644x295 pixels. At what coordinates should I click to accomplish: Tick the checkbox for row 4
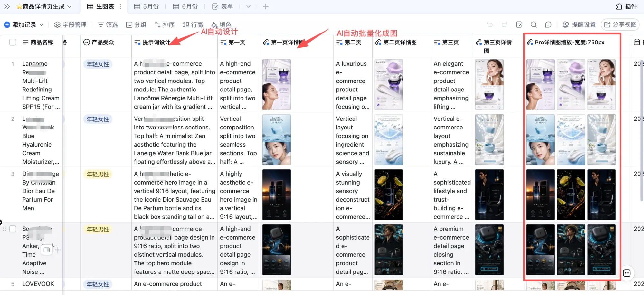coord(13,229)
